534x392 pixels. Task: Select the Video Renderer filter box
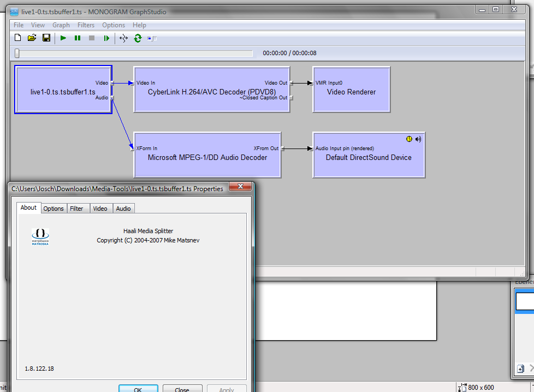coord(352,90)
